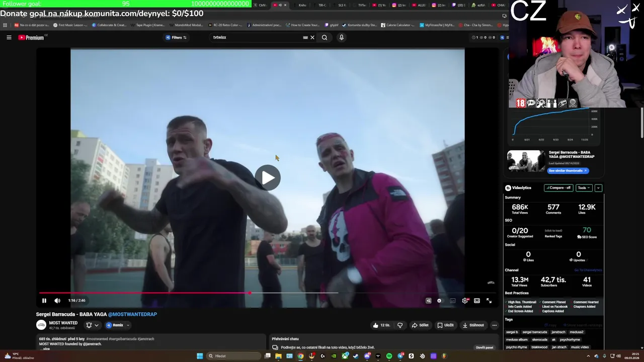Open the on-screen keyboard icon in search
644x362 pixels.
coord(305,37)
